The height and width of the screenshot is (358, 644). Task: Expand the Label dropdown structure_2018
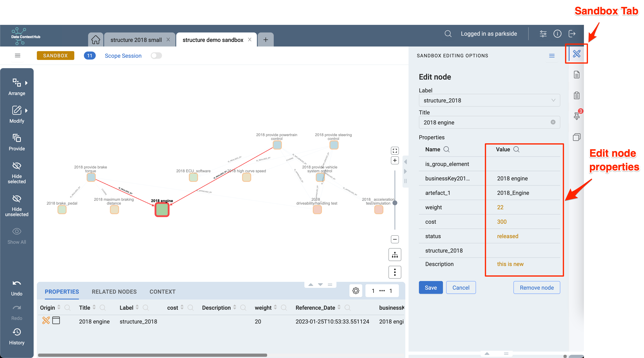tap(489, 100)
